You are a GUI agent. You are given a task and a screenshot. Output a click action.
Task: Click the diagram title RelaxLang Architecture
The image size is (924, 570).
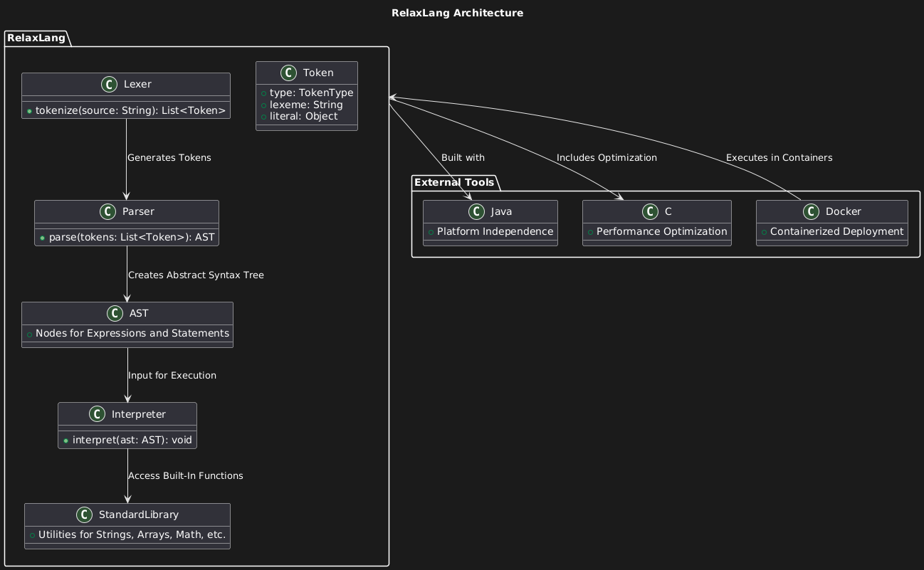[x=458, y=13]
